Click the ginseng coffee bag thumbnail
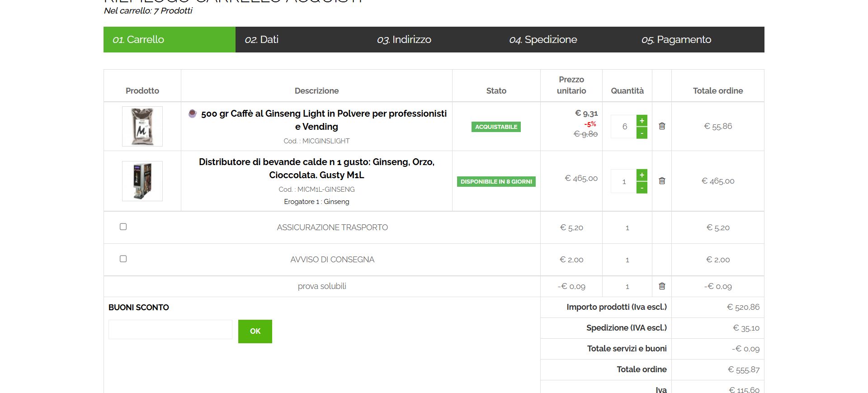Screen dimensions: 868x393 pyautogui.click(x=142, y=127)
